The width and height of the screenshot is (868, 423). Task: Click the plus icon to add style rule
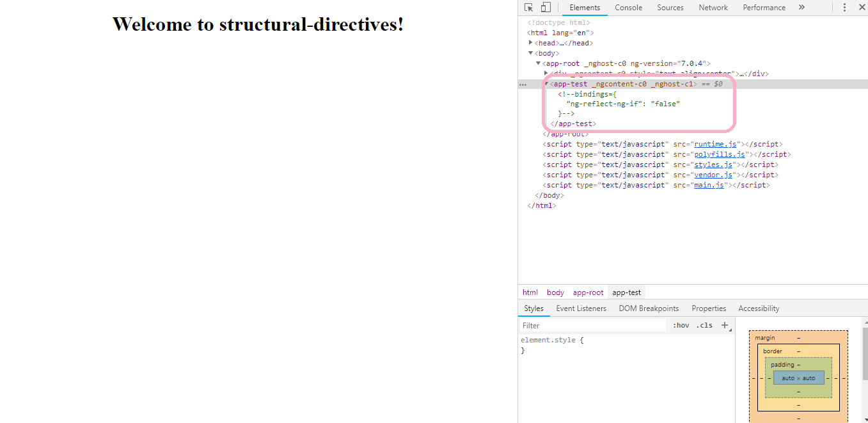click(x=725, y=325)
